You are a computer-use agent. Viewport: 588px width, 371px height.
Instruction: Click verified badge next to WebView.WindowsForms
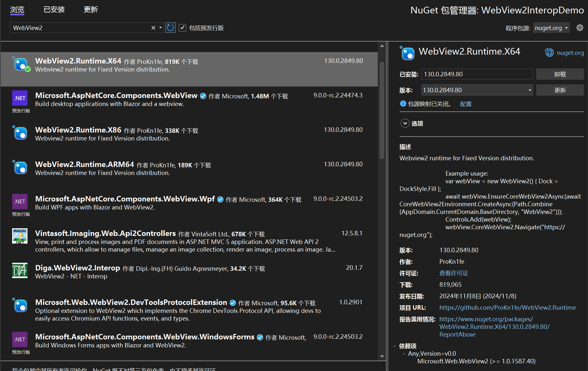260,337
